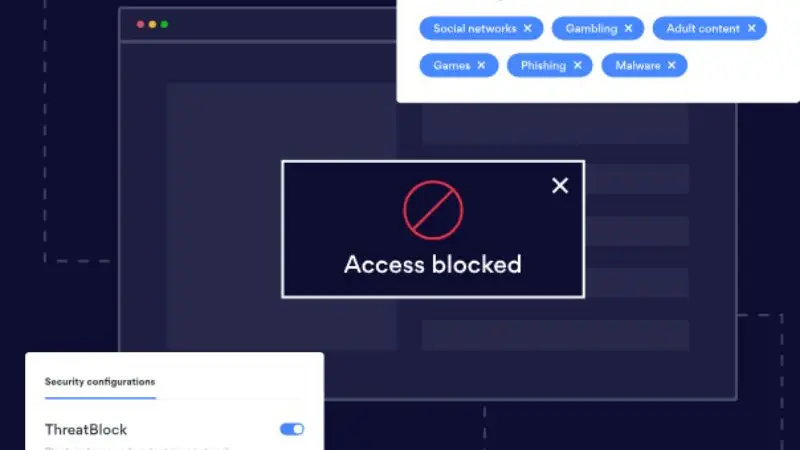Select the Phishing category chip
This screenshot has height=450, width=800.
click(549, 65)
